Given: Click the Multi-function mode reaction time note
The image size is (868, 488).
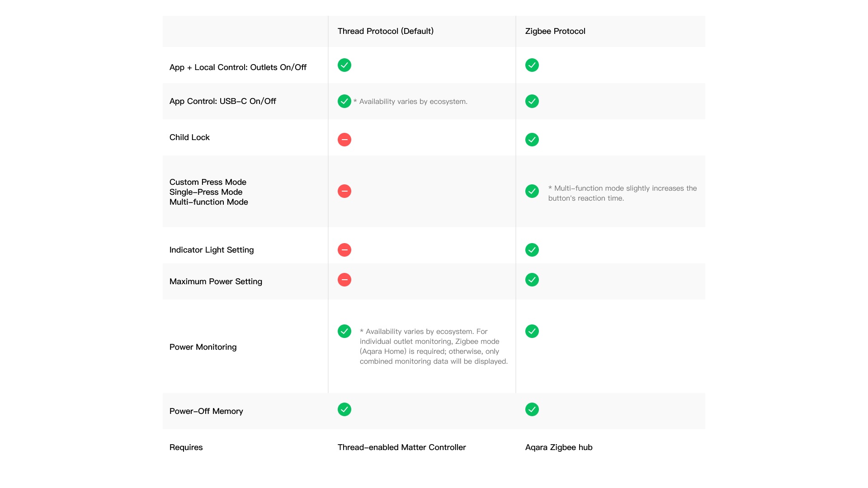Looking at the screenshot, I should point(622,193).
